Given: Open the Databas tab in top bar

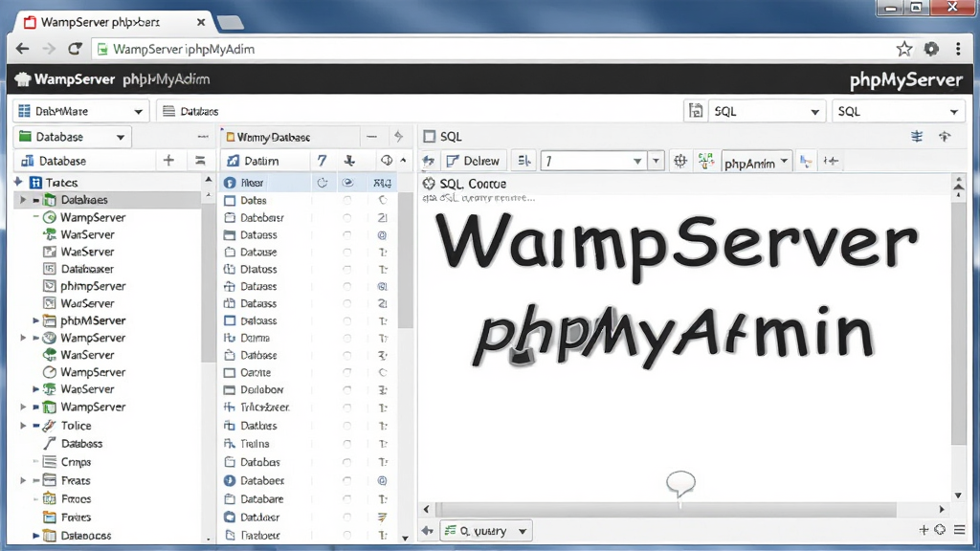Looking at the screenshot, I should 190,111.
